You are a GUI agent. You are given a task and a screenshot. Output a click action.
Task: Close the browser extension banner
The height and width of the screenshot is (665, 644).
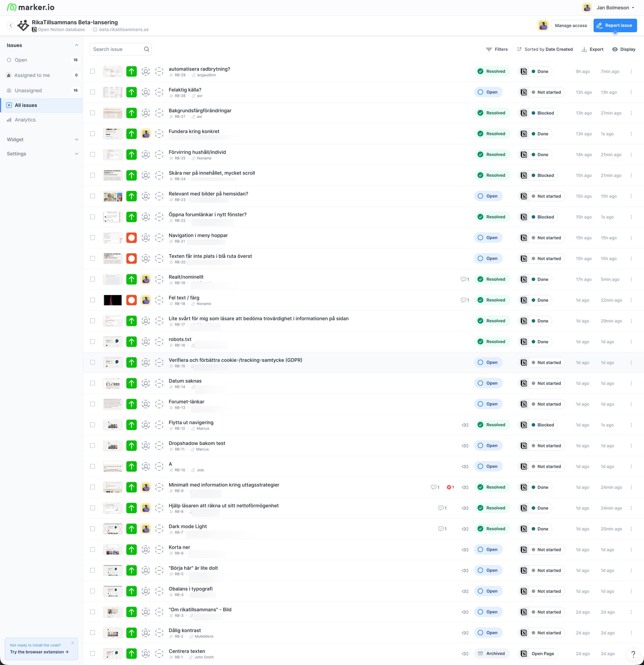coord(72,643)
